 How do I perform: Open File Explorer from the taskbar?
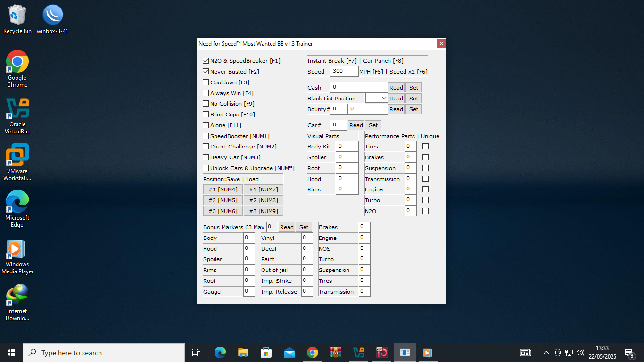243,353
